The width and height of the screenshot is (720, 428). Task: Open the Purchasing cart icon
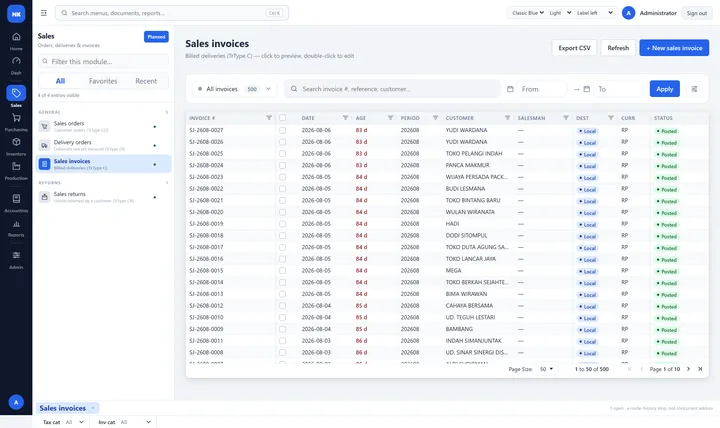(x=16, y=118)
